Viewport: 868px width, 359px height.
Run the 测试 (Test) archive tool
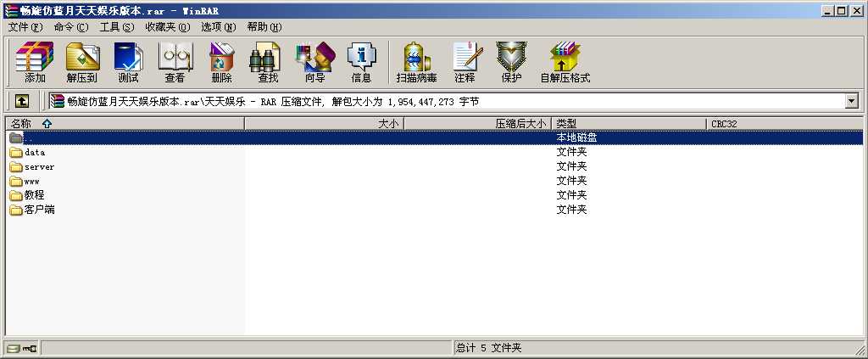pos(129,62)
